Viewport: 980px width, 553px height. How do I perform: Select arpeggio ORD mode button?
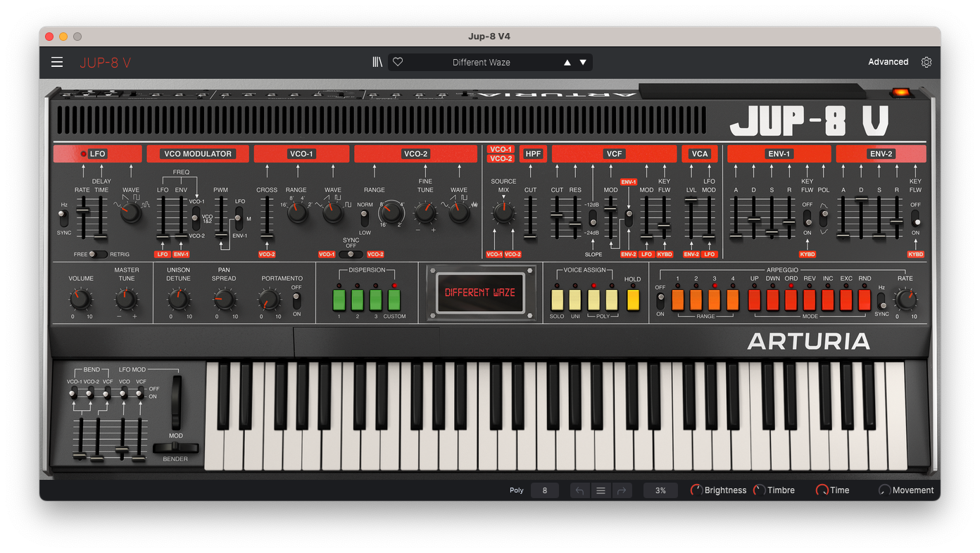pos(791,300)
